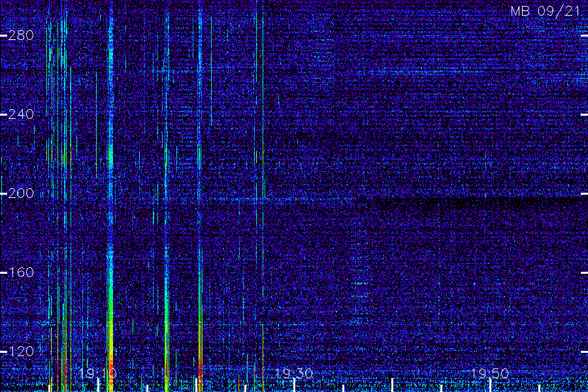588x392 pixels.
Task: Click the 120 frequency axis label
Action: 21,351
